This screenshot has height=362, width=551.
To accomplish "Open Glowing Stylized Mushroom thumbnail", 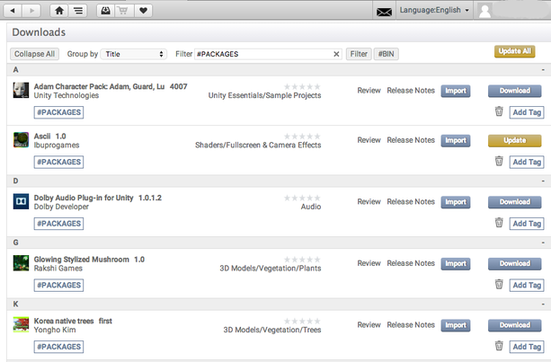I will point(21,263).
